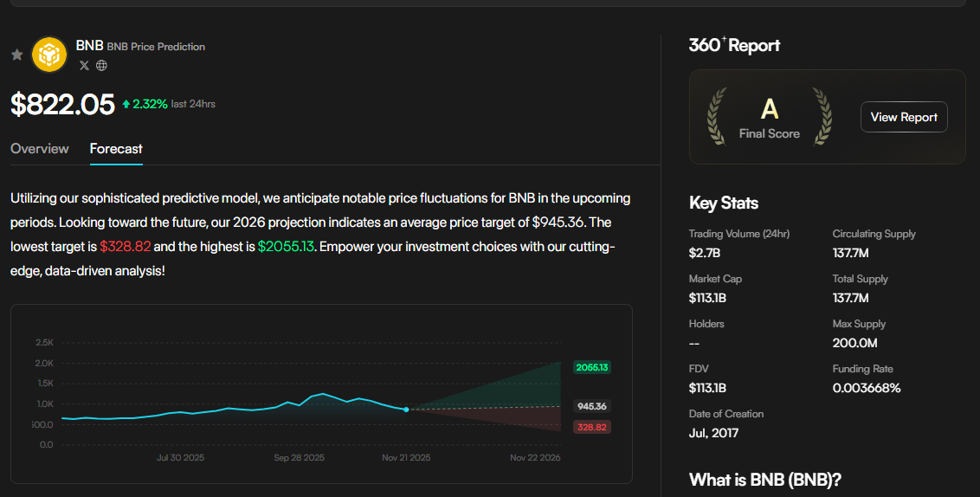Click the Circulating Supply 137.7M value
The height and width of the screenshot is (497, 980).
(x=851, y=253)
